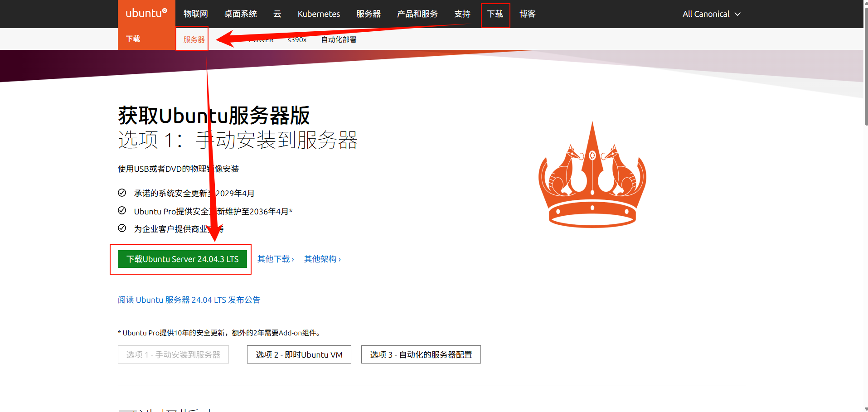
Task: Click the 为企业客户提供商业 bullet line
Action: click(x=179, y=229)
